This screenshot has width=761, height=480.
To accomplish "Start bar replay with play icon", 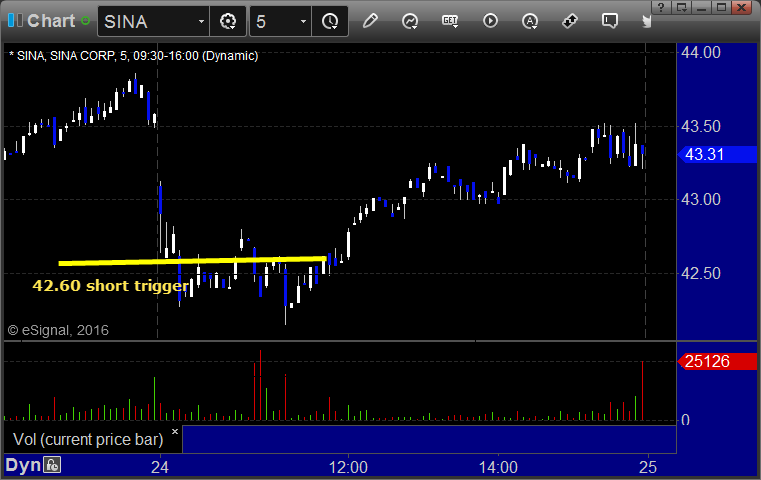I will 490,21.
